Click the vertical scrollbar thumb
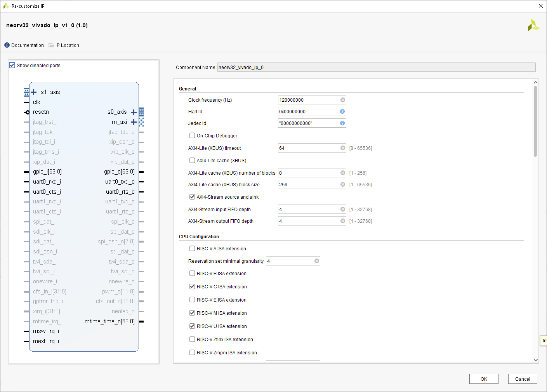The height and width of the screenshot is (392, 547). (x=535, y=121)
